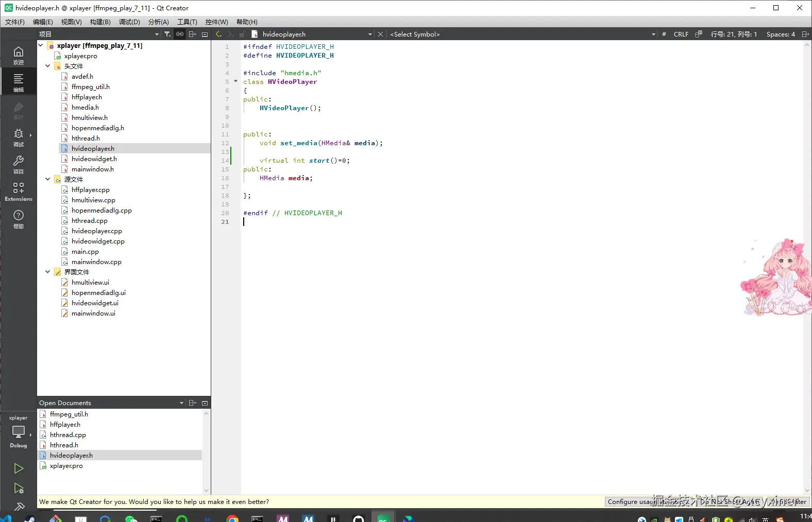Open the Help mode

[19, 219]
